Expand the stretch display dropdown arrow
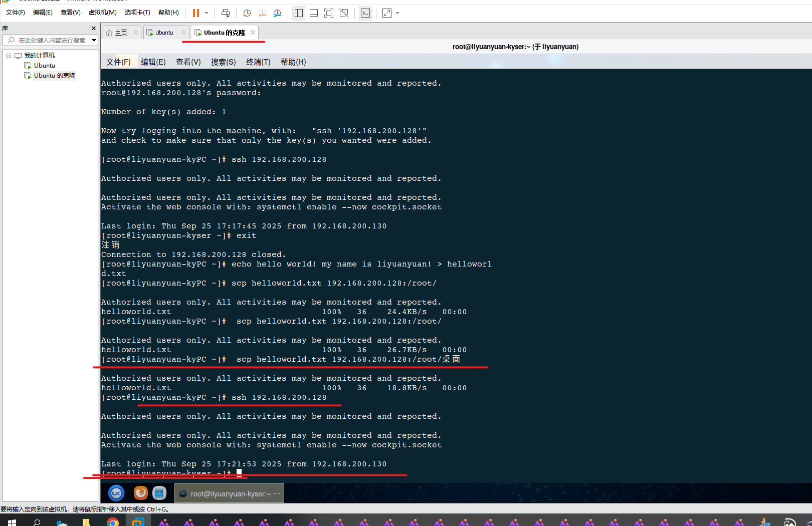This screenshot has width=812, height=526. point(397,13)
